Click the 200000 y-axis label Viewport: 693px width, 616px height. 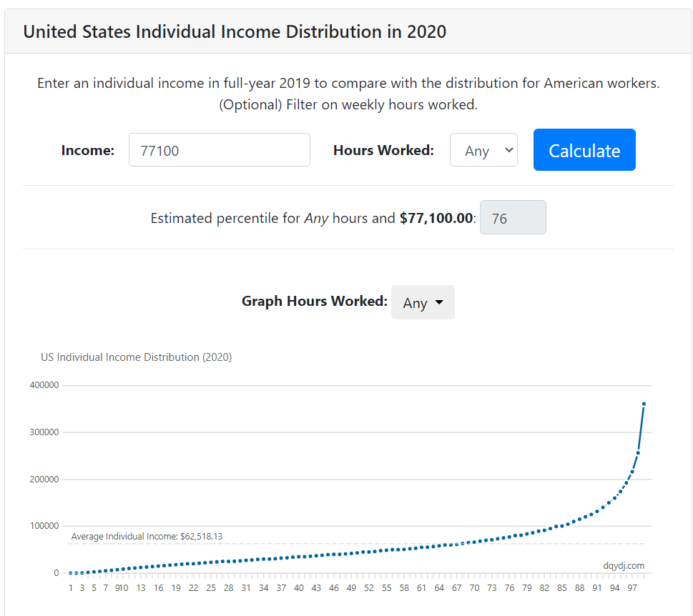[45, 480]
